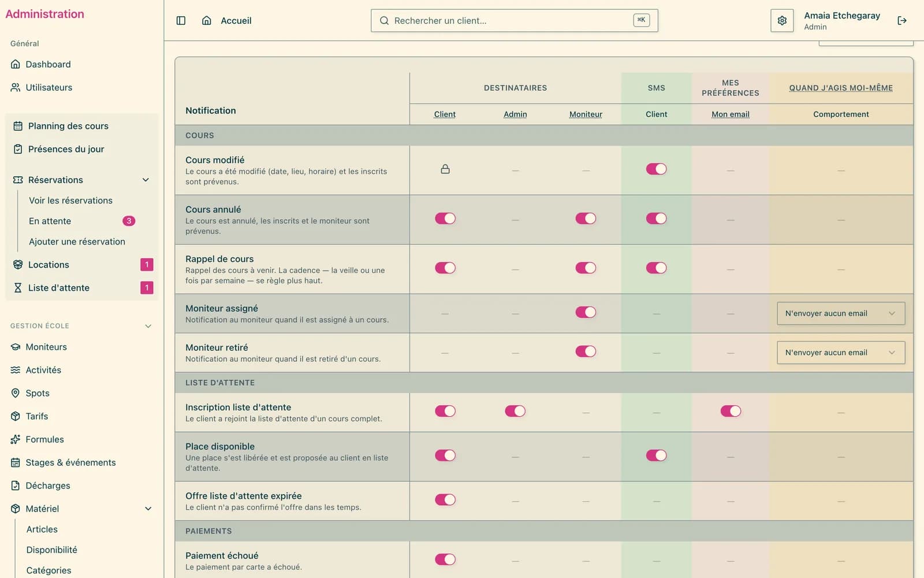Collapse the Matériel submenu chevron
The width and height of the screenshot is (924, 578).
tap(148, 509)
